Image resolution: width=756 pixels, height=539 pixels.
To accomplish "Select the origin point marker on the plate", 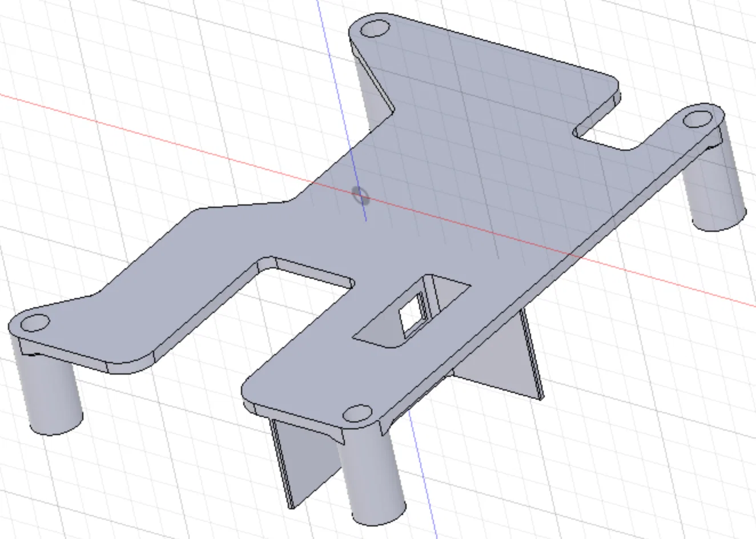I will (x=360, y=196).
